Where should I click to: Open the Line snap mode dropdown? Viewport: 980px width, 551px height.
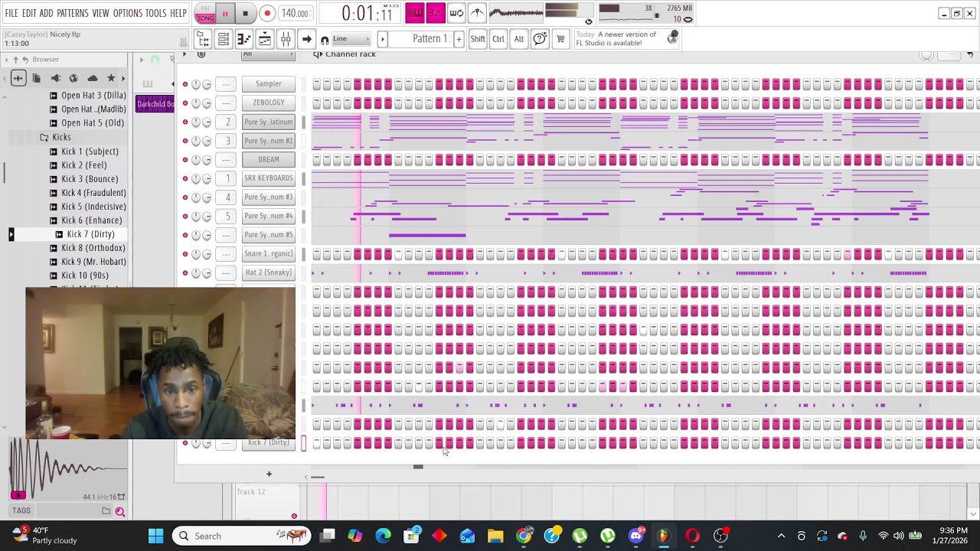pos(352,39)
